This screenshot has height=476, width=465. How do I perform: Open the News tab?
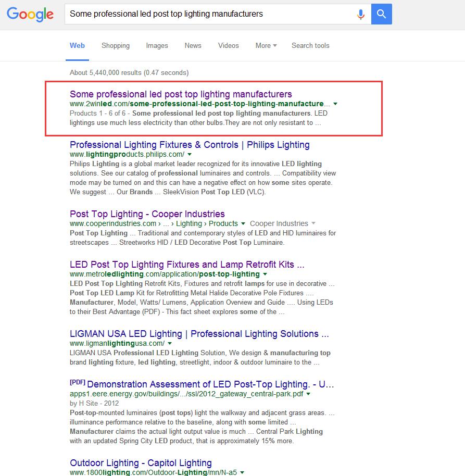coord(193,45)
